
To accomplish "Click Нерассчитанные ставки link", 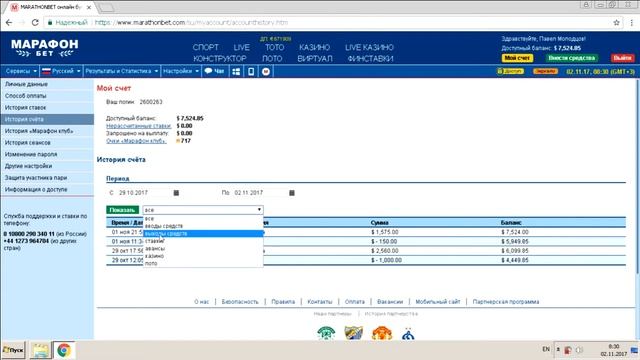I will click(138, 126).
